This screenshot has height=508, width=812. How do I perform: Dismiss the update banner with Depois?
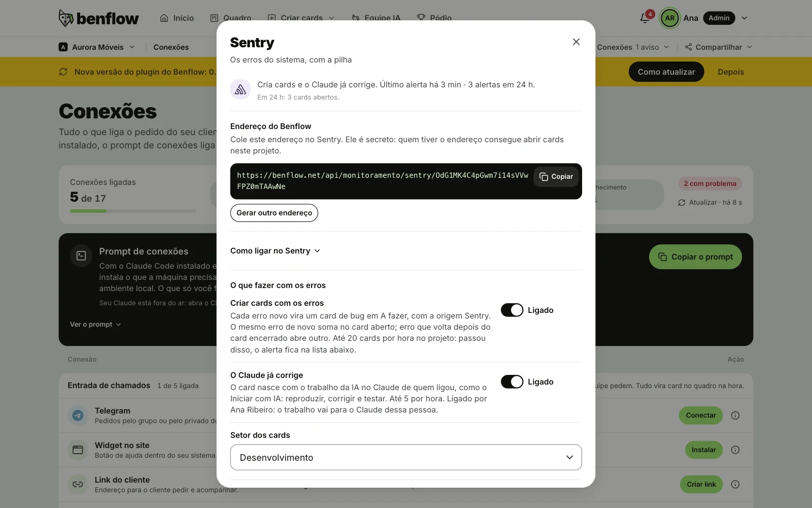pyautogui.click(x=731, y=72)
